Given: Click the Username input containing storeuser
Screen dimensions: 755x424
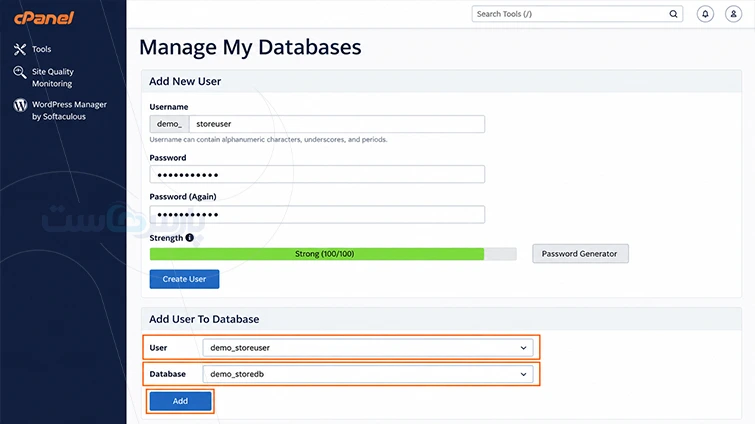Looking at the screenshot, I should pyautogui.click(x=337, y=124).
